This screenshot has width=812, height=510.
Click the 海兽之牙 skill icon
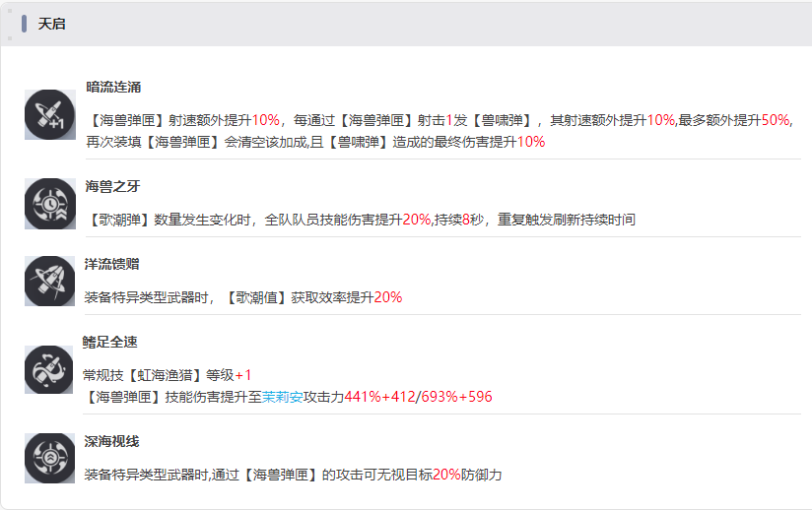tap(49, 204)
